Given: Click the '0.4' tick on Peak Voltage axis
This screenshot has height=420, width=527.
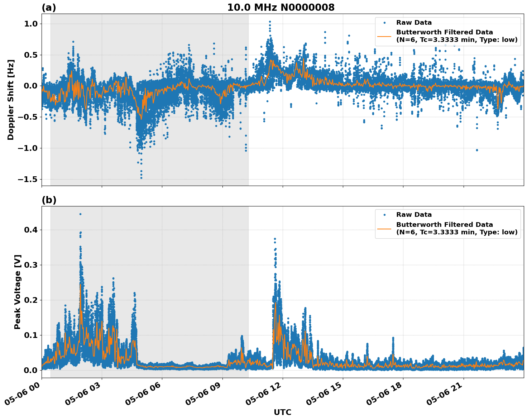Looking at the screenshot, I should pos(31,230).
